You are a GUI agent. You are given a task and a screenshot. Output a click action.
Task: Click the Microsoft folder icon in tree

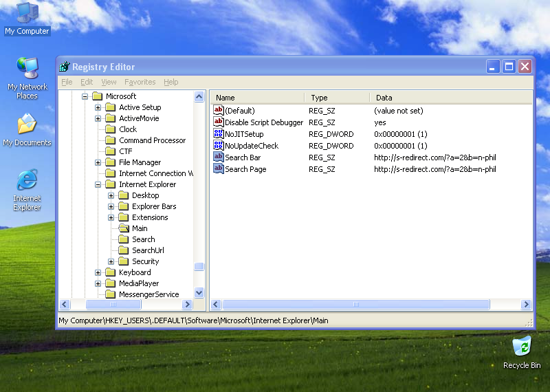[x=97, y=96]
